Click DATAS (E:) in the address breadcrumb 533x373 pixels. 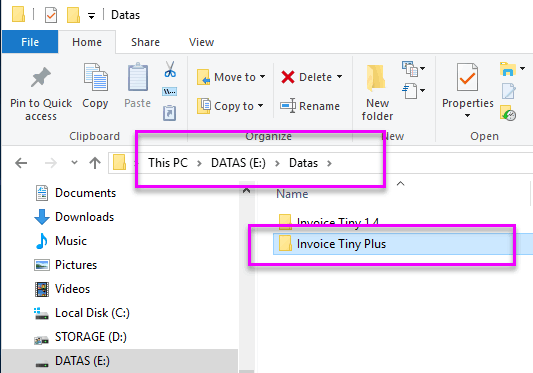[238, 163]
